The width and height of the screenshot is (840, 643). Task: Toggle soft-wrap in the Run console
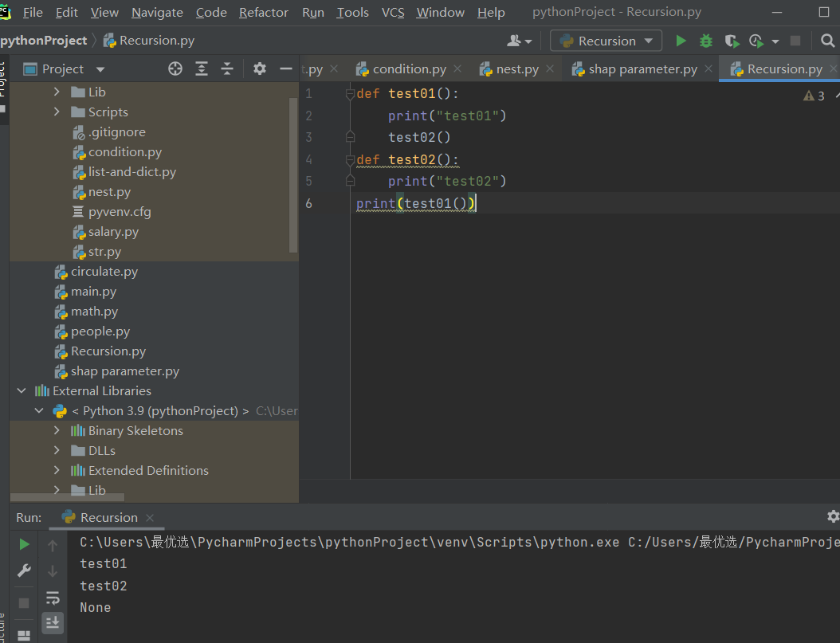[53, 598]
